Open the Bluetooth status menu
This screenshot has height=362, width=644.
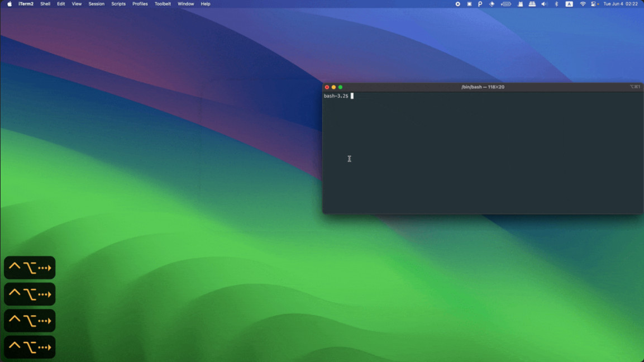tap(556, 4)
